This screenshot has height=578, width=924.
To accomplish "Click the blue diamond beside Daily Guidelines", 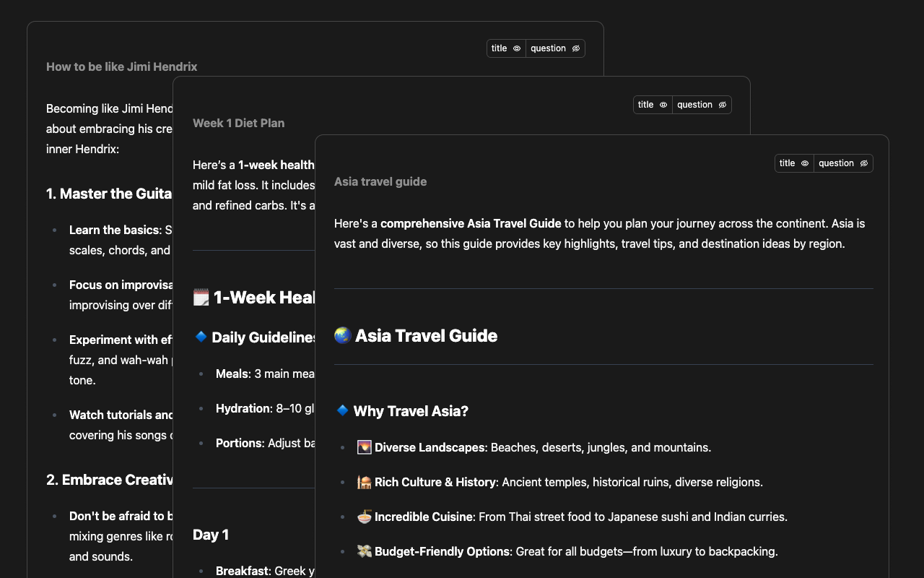I will pyautogui.click(x=201, y=337).
